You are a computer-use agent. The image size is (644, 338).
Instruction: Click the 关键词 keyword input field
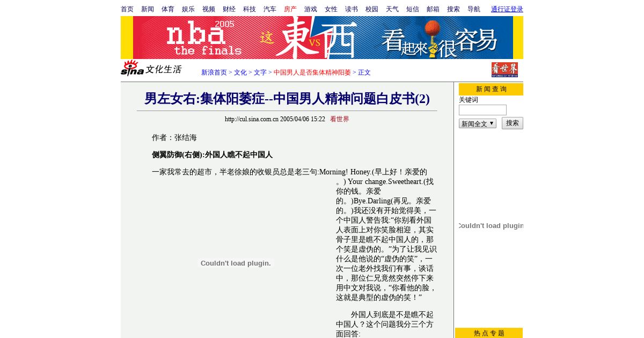point(482,110)
